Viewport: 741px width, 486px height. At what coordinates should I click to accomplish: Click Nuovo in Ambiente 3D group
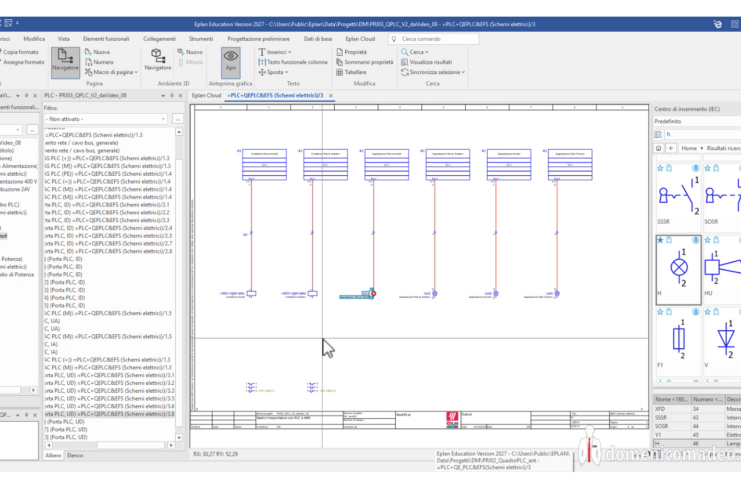(x=190, y=52)
